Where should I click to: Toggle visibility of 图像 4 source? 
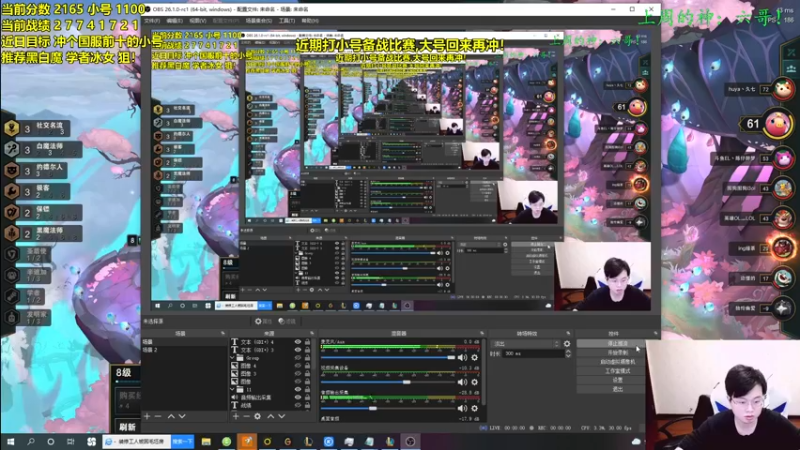click(x=298, y=366)
